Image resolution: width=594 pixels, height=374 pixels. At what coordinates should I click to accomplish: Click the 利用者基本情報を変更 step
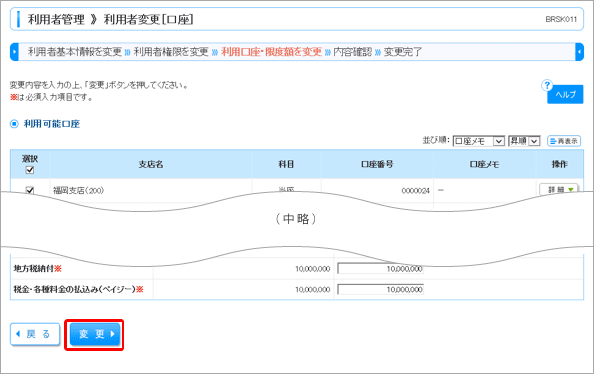[x=75, y=52]
